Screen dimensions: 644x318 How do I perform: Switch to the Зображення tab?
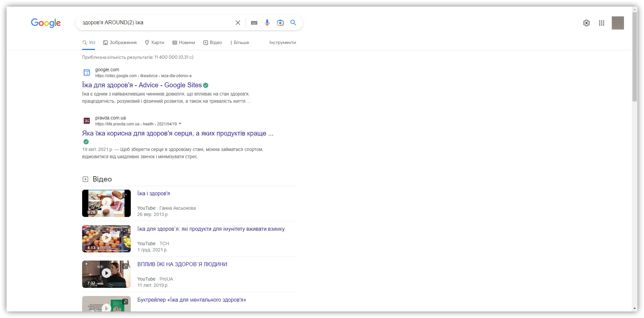[120, 43]
